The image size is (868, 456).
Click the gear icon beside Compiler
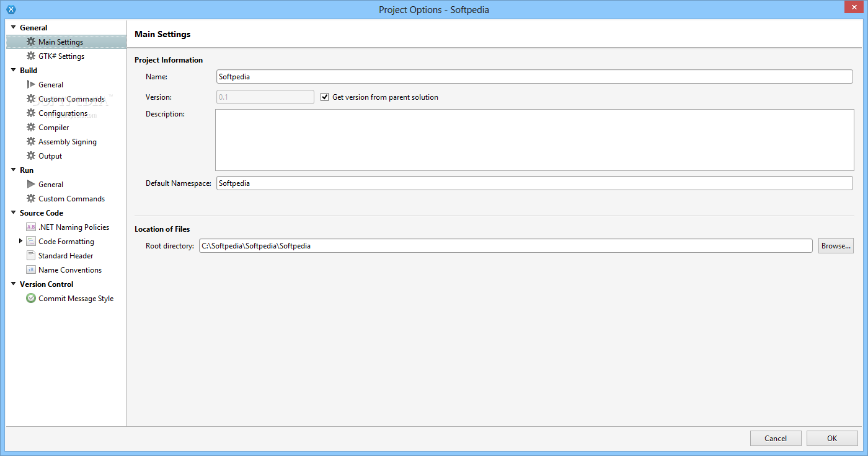pyautogui.click(x=31, y=127)
